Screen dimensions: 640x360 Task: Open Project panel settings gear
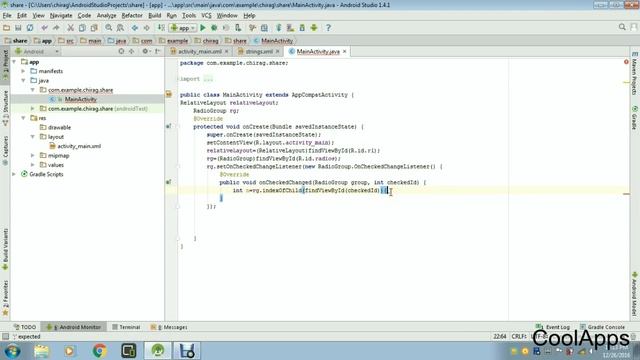click(x=145, y=51)
